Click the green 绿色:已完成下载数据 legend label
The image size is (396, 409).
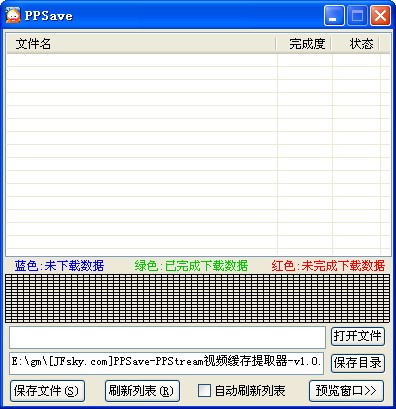click(x=191, y=266)
